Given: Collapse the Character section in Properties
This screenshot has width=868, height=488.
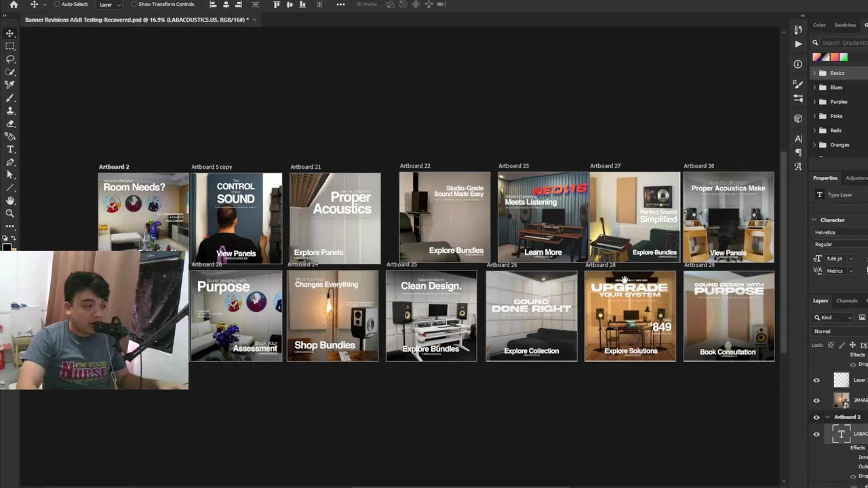Looking at the screenshot, I should [814, 220].
